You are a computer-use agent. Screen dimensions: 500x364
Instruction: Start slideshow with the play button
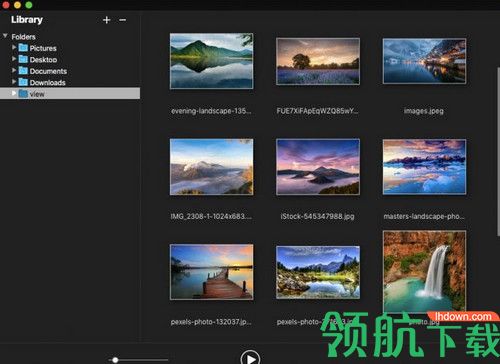(250, 358)
